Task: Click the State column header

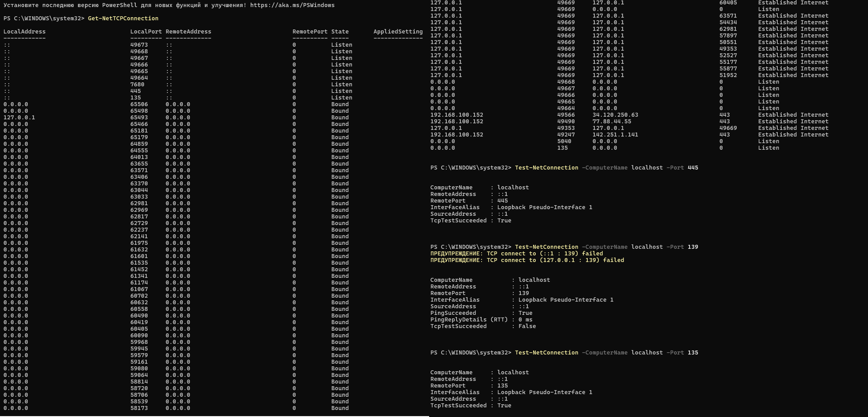Action: click(340, 32)
